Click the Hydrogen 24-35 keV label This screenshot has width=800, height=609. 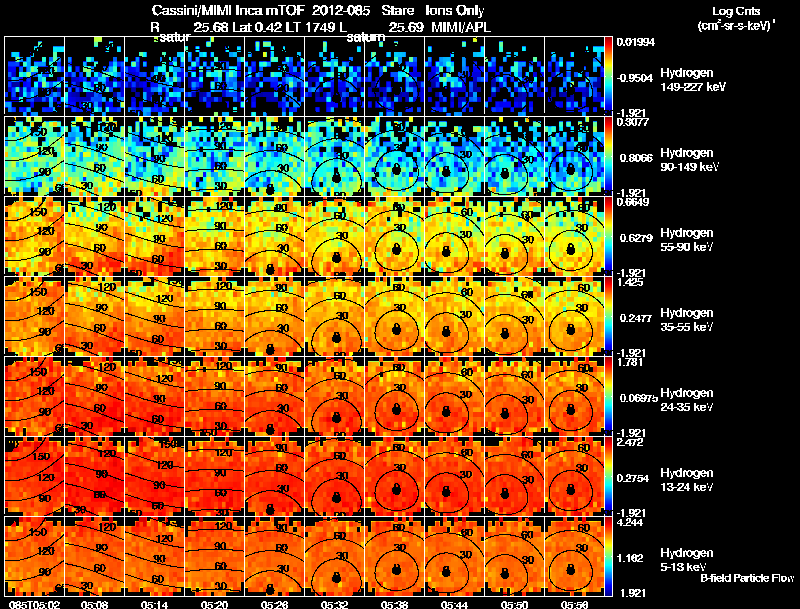(686, 400)
